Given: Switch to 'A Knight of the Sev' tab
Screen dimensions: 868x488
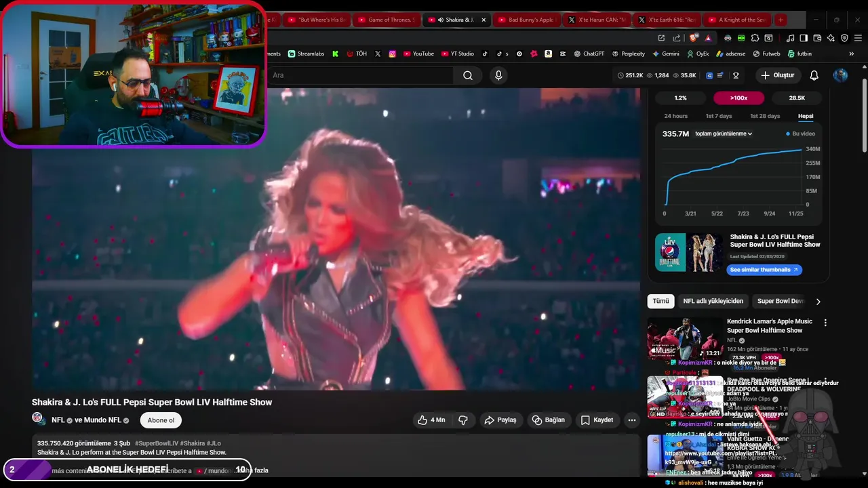Looking at the screenshot, I should [x=736, y=20].
